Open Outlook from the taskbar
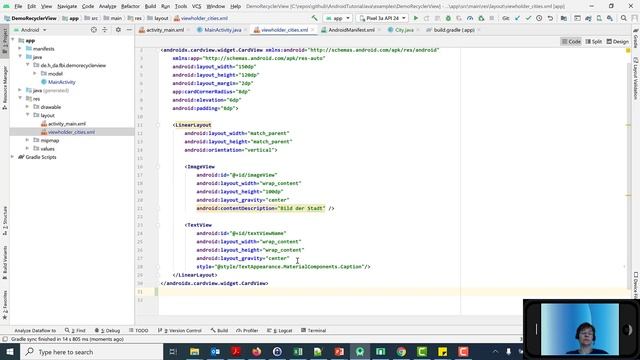 tap(215, 352)
